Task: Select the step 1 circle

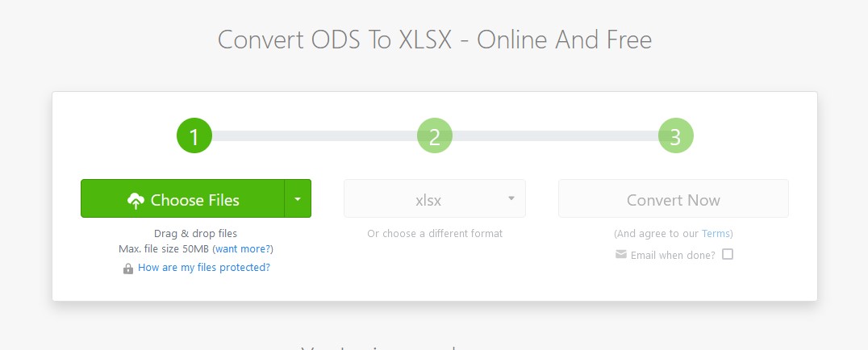Action: click(194, 135)
